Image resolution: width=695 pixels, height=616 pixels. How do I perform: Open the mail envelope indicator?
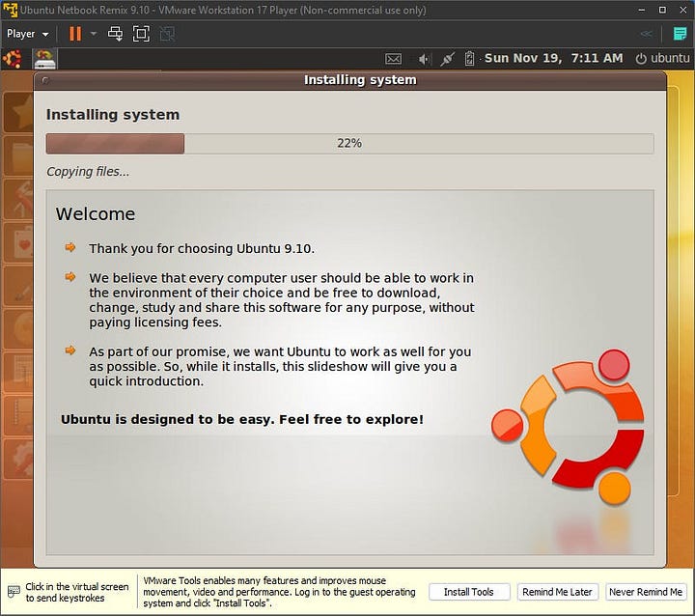pos(393,59)
